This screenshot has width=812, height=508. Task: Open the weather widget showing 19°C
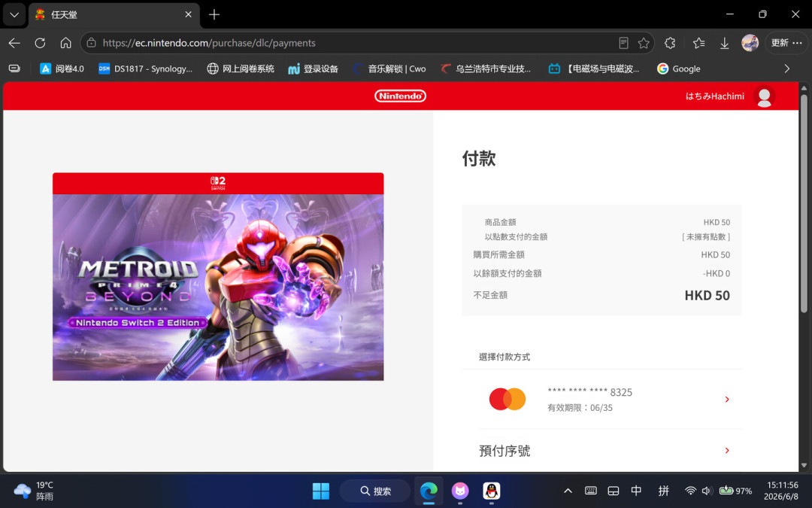click(x=34, y=491)
